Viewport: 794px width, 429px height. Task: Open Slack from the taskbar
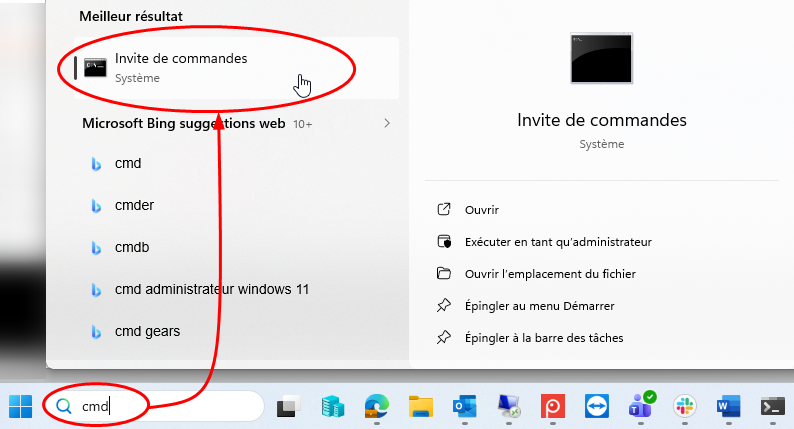[685, 406]
